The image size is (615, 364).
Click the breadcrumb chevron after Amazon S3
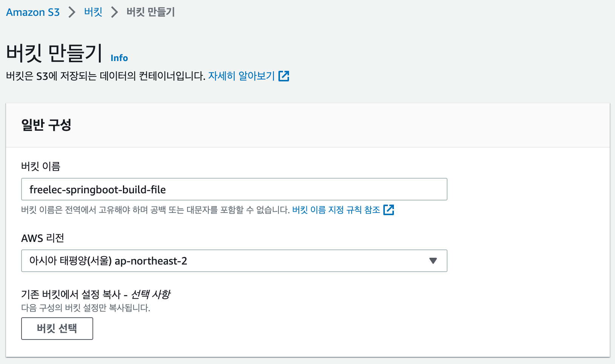click(72, 12)
